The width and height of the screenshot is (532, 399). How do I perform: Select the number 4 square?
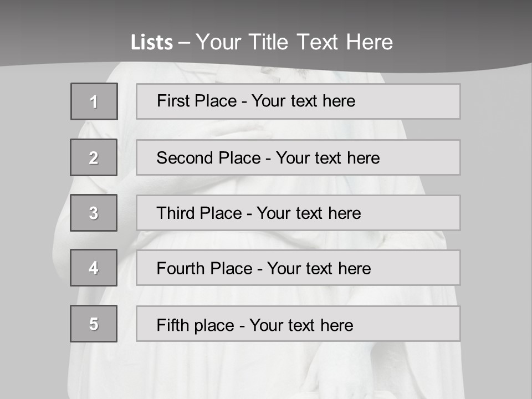click(x=94, y=268)
